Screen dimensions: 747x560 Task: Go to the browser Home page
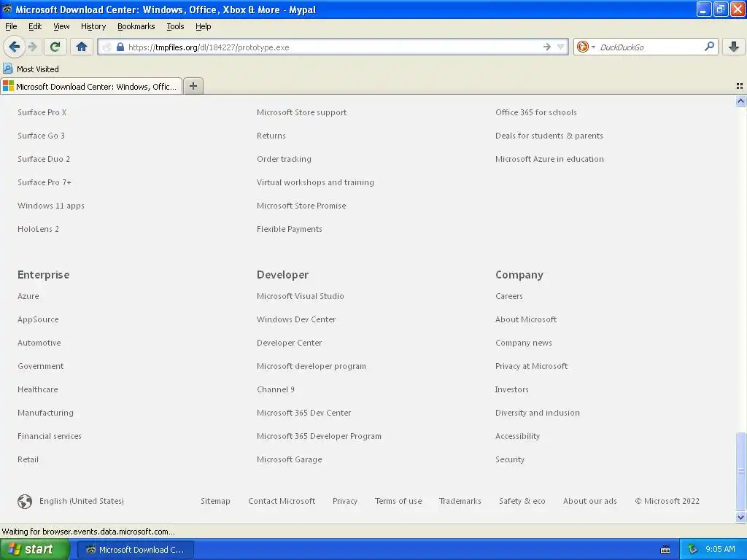pyautogui.click(x=82, y=47)
